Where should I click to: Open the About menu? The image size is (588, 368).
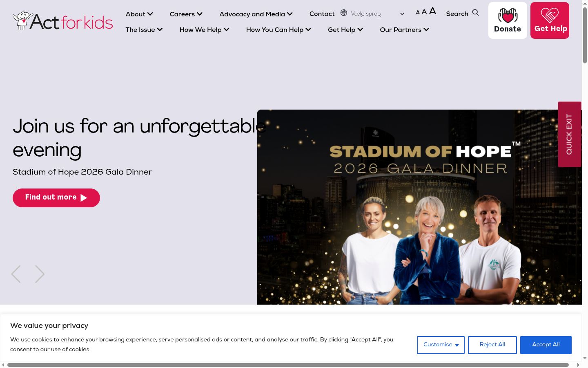(x=139, y=14)
